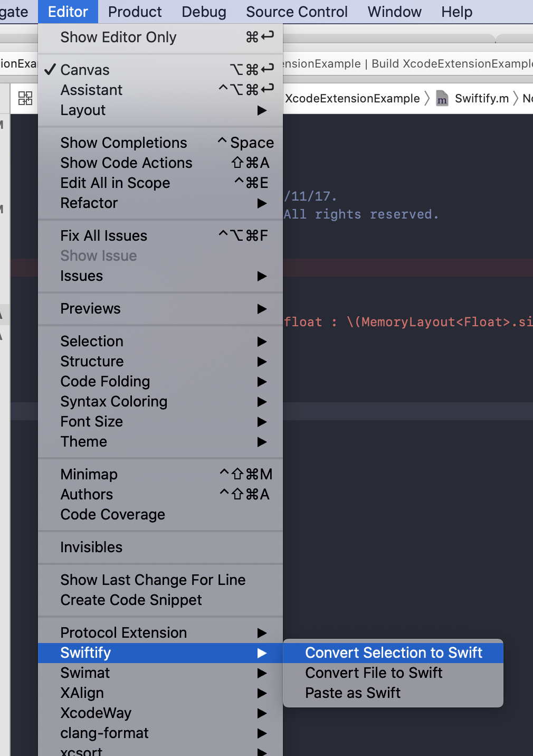Expand the Protocol Extension submenu
Screen dimensions: 533x756
point(160,632)
